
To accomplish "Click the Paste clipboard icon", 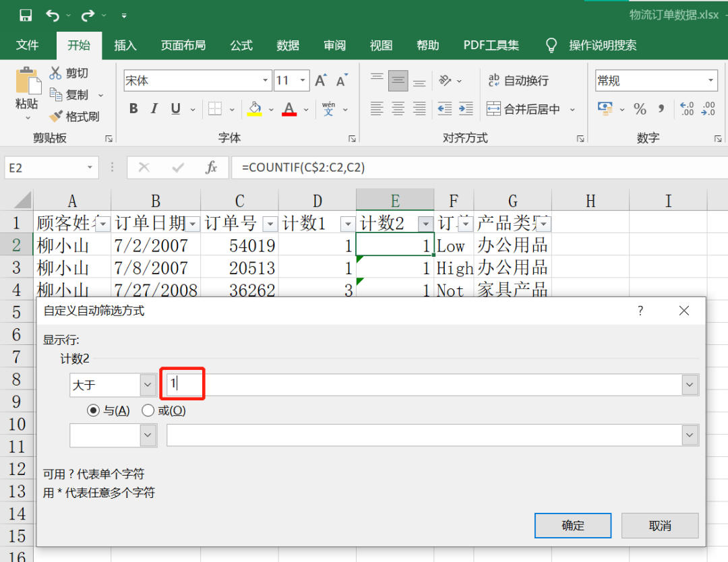I will (x=27, y=82).
